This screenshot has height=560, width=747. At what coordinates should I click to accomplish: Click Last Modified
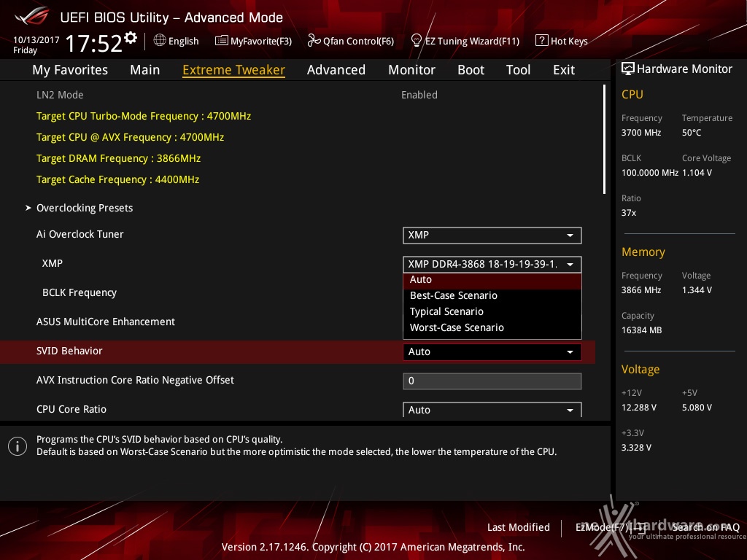pos(519,527)
